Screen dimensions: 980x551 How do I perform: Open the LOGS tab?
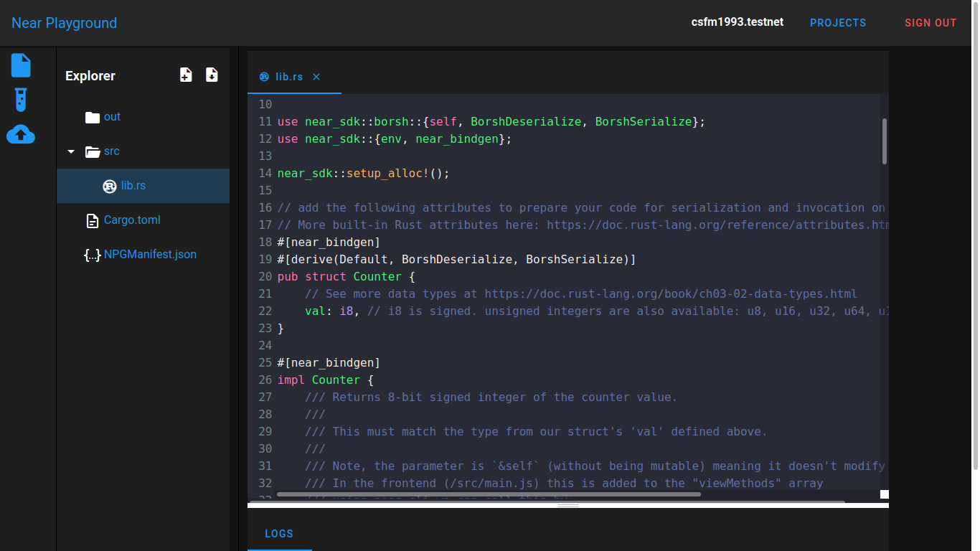[279, 534]
